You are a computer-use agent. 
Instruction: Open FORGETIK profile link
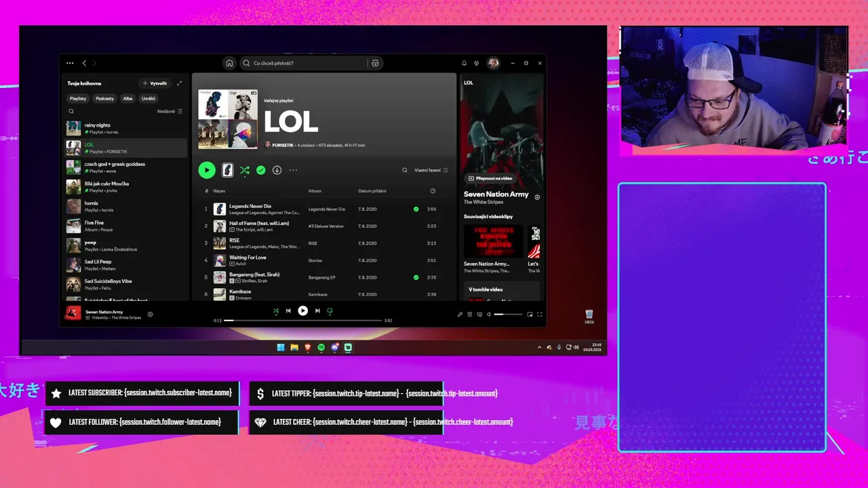coord(283,145)
